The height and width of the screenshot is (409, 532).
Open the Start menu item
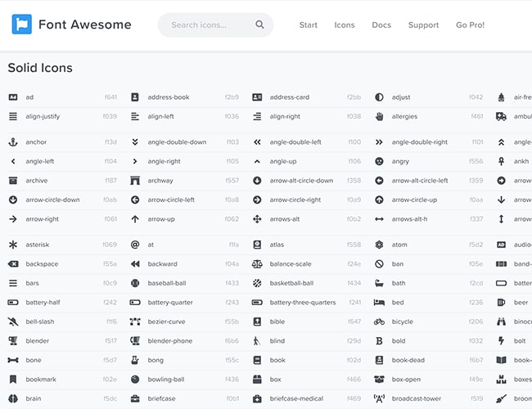[308, 25]
